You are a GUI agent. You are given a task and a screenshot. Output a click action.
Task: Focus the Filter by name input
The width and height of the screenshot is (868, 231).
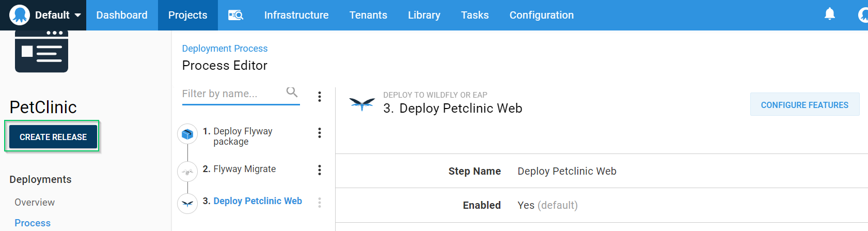pyautogui.click(x=232, y=94)
